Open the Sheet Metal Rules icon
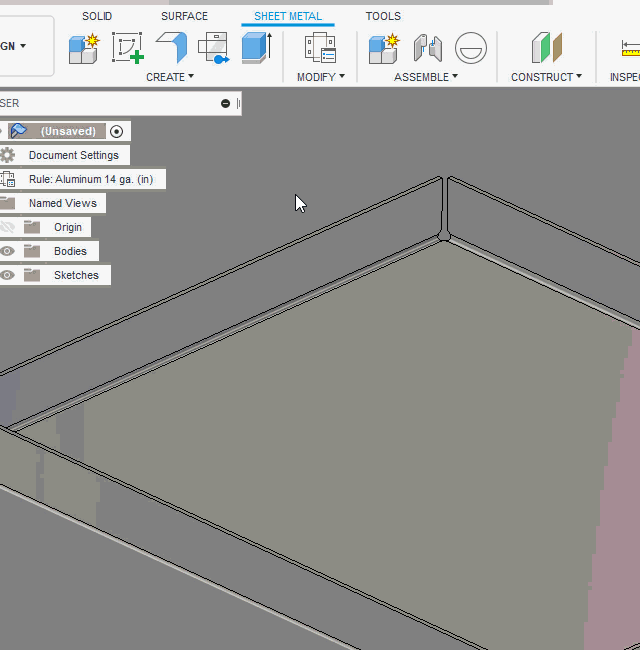The image size is (640, 650). [x=320, y=47]
